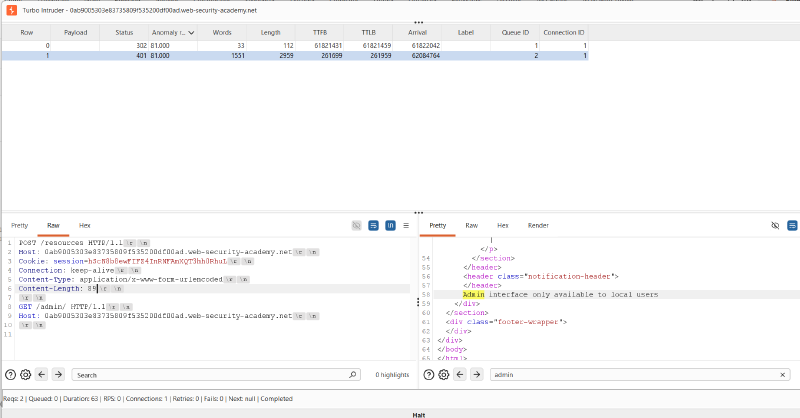Image resolution: width=800 pixels, height=418 pixels.
Task: Click the Content-Type header line
Action: coord(134,280)
